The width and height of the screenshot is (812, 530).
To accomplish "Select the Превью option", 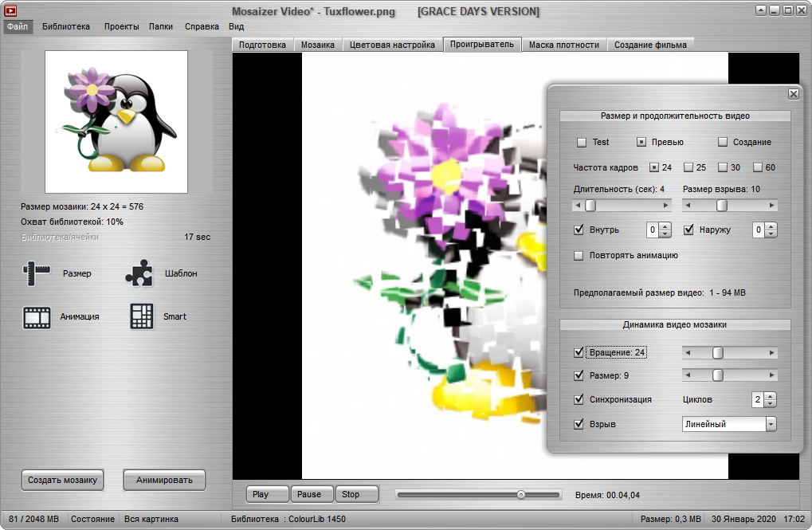I will click(641, 142).
